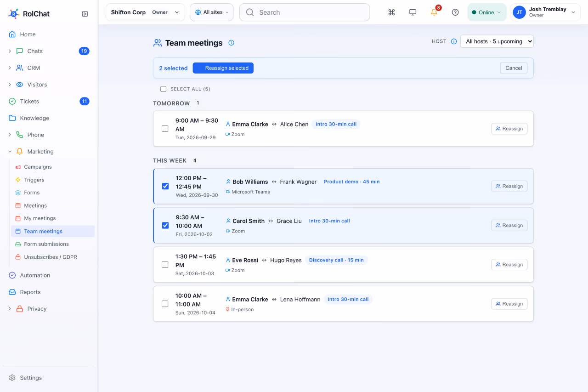
Task: Open the command palette icon
Action: click(391, 12)
